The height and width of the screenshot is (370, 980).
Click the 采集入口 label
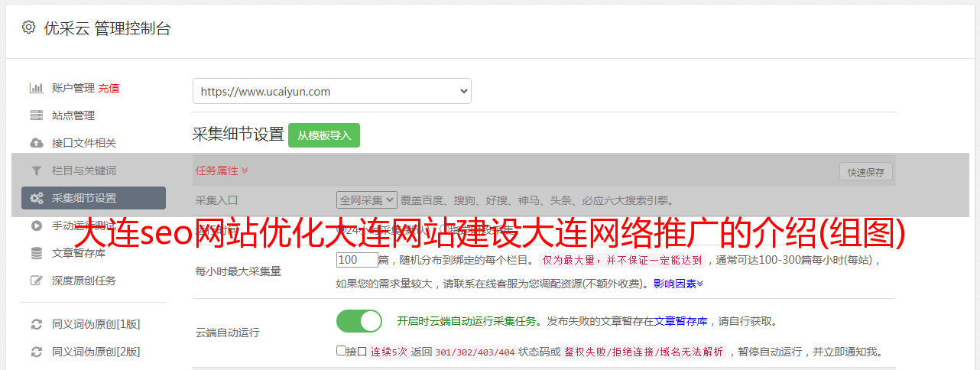pyautogui.click(x=217, y=201)
